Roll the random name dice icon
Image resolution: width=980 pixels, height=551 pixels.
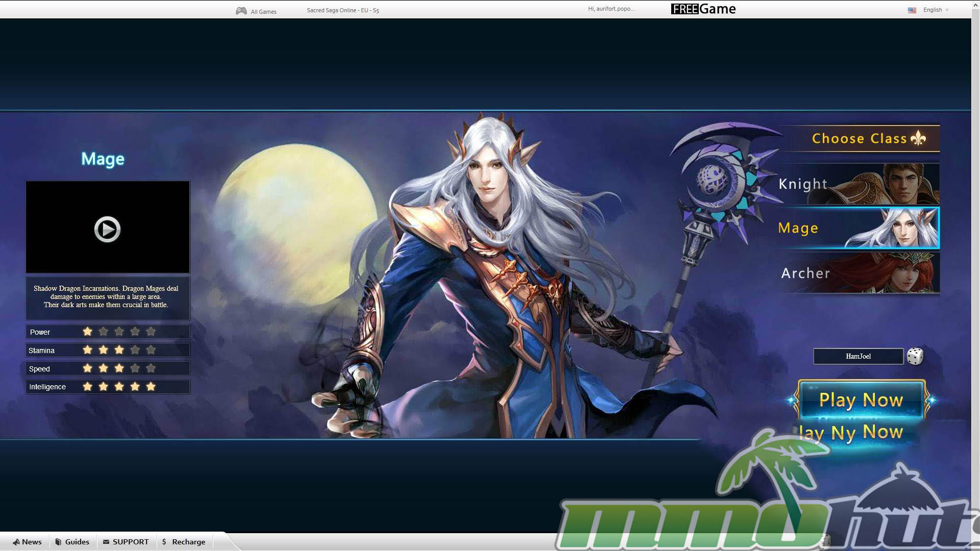915,356
